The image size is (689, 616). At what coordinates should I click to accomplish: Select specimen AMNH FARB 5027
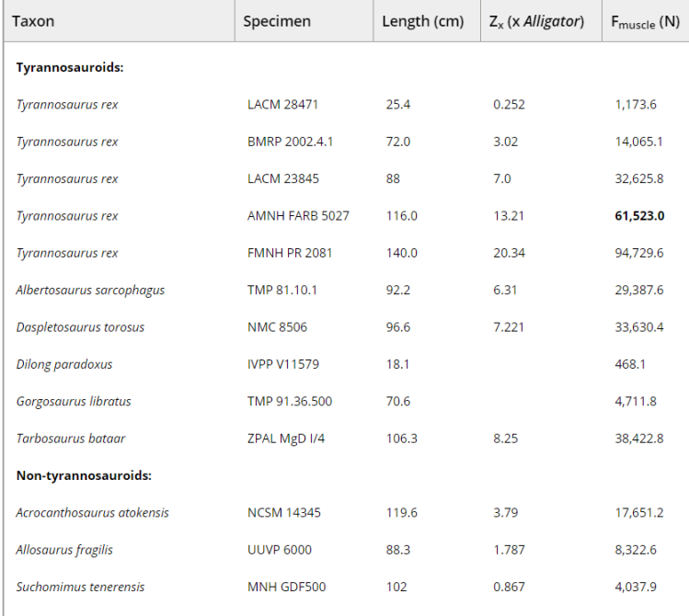pos(298,216)
